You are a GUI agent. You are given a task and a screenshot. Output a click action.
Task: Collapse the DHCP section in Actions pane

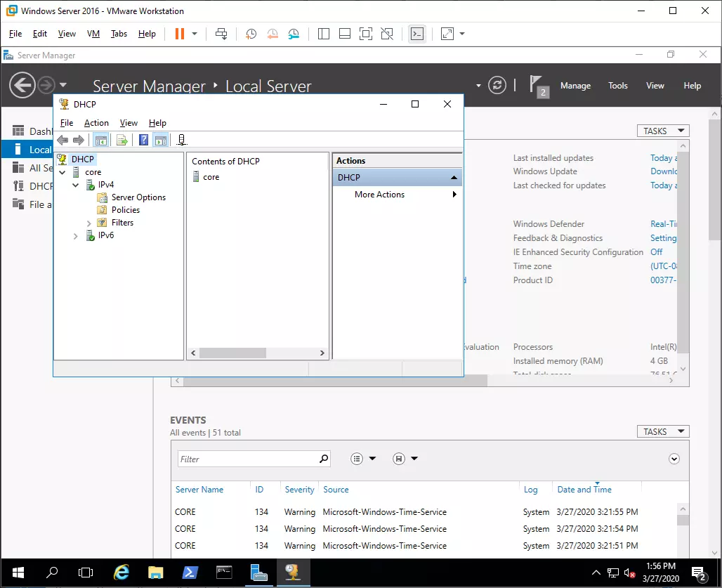click(454, 178)
